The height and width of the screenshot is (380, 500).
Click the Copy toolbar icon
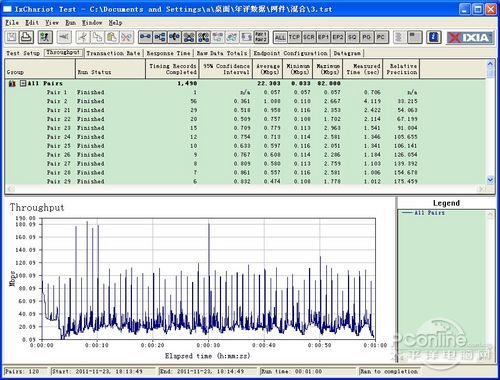tap(97, 37)
